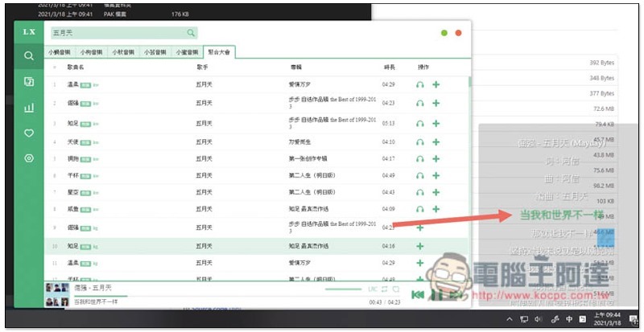Screen dimensions: 644x332
Task: Switch to 小蜜音樂 source tab
Action: 188,52
